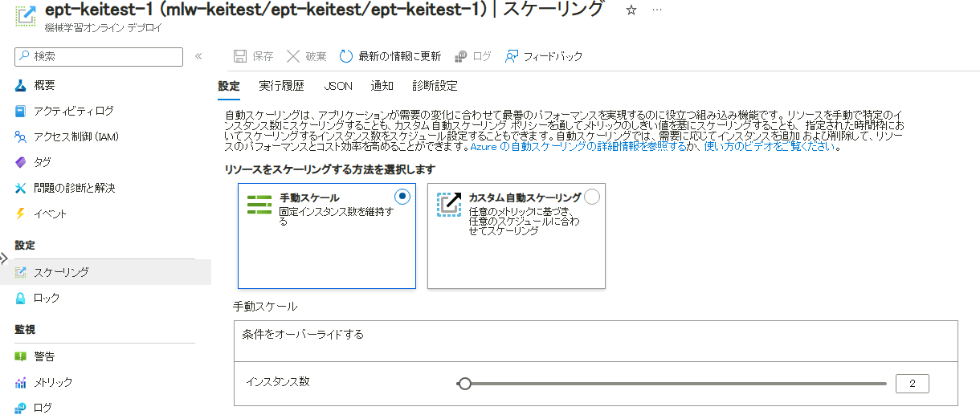Image resolution: width=980 pixels, height=419 pixels.
Task: Select 手動スケール radio button
Action: [x=402, y=197]
